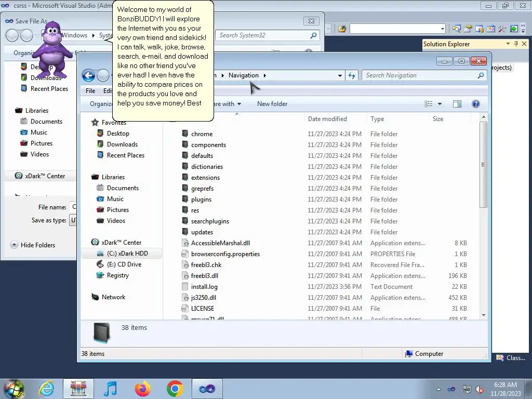
Task: Open Firefox from the taskbar
Action: tap(142, 389)
